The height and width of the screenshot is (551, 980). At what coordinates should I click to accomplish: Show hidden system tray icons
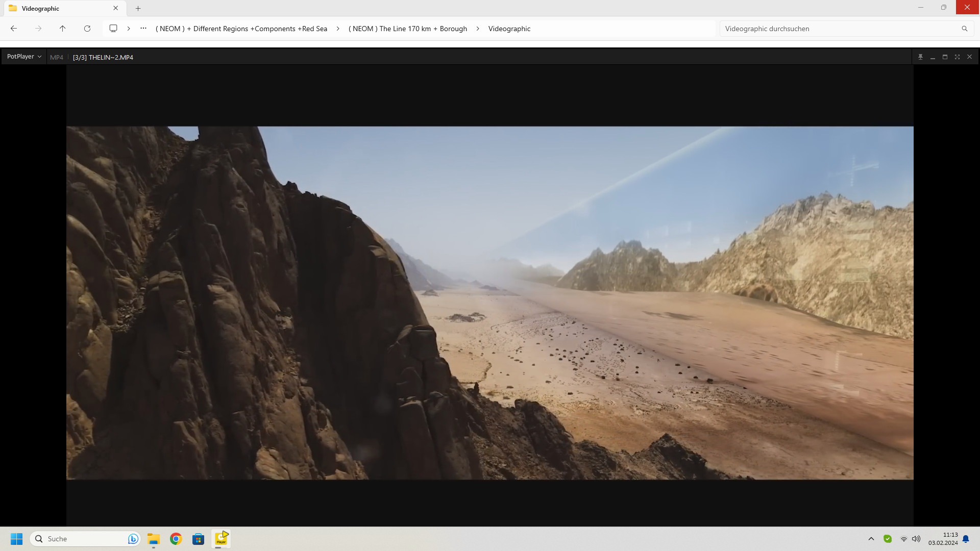coord(871,539)
